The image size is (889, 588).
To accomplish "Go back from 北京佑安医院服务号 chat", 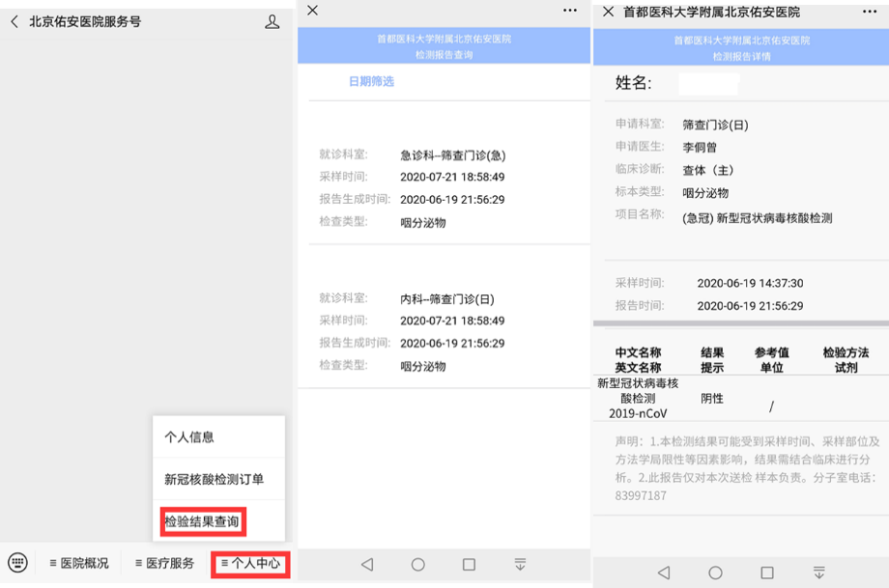I will tap(14, 22).
